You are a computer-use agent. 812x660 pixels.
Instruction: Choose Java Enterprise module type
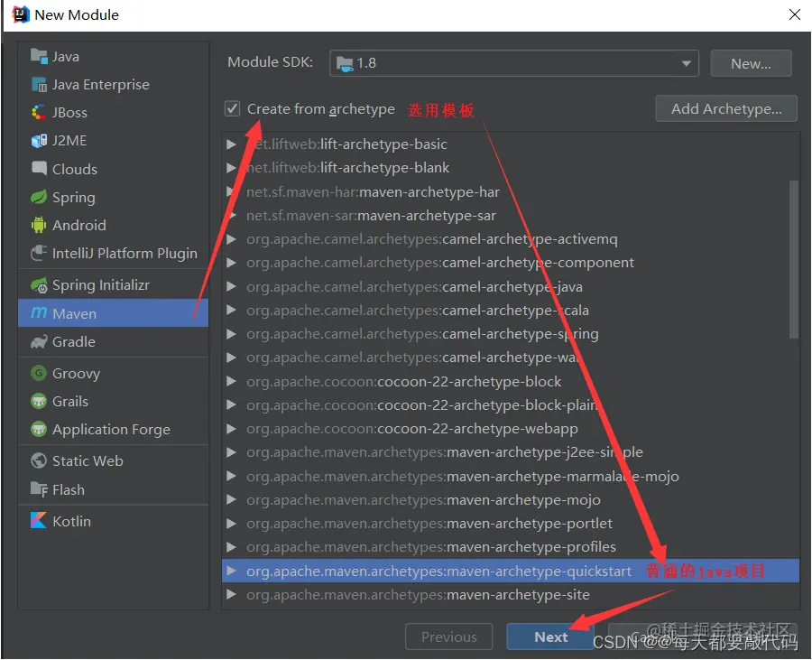pyautogui.click(x=113, y=84)
